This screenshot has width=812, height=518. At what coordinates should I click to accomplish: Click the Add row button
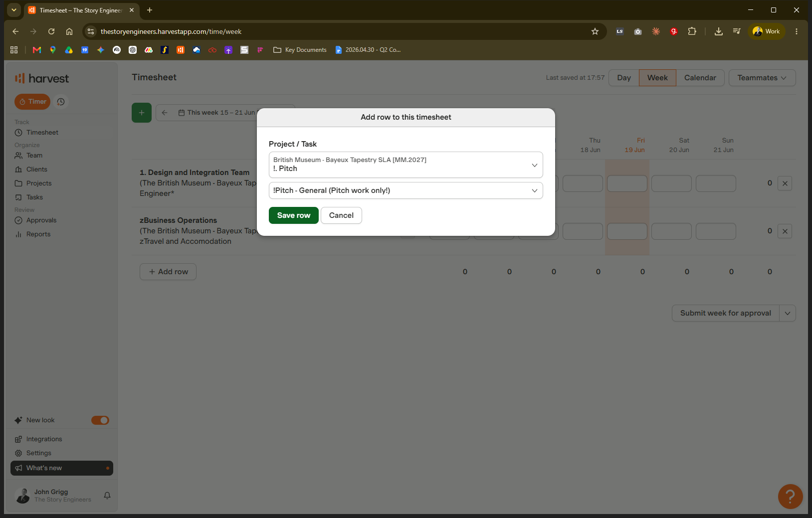pos(168,272)
